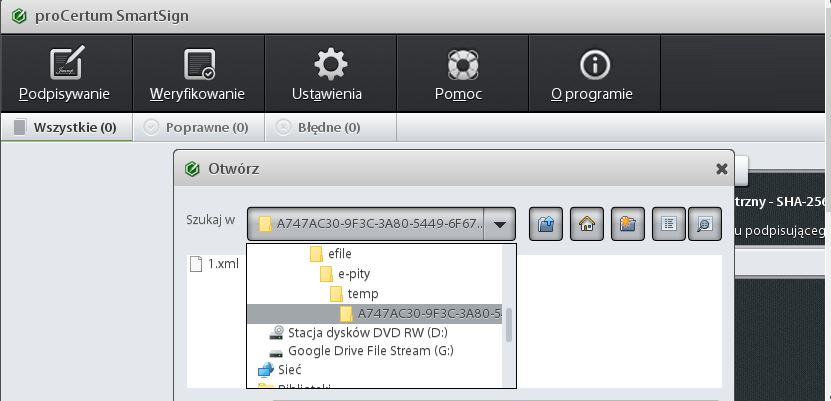Viewport: 831px width, 401px height.
Task: Open the Weryfikowanie verification section
Action: pyautogui.click(x=197, y=75)
